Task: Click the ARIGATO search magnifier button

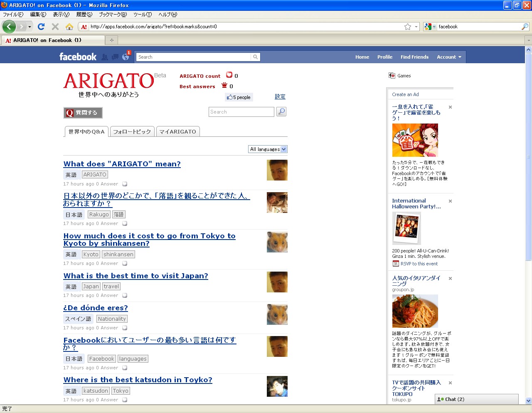Action: click(281, 111)
